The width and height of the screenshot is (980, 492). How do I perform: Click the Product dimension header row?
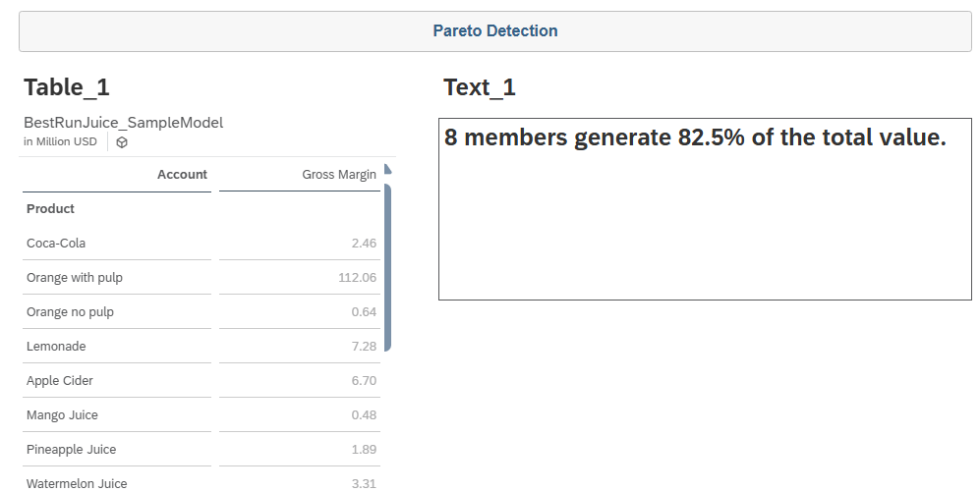coord(51,209)
